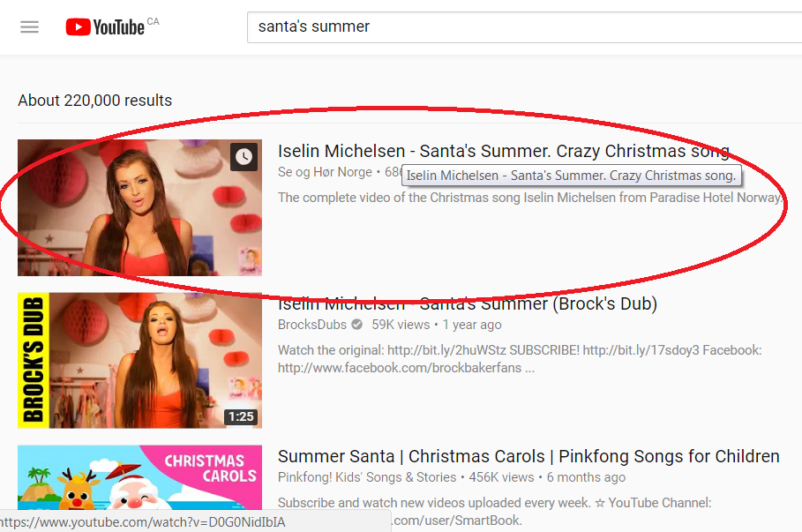Viewport: 802px width, 532px height.
Task: Click the "About 220,000 results" text
Action: point(94,101)
